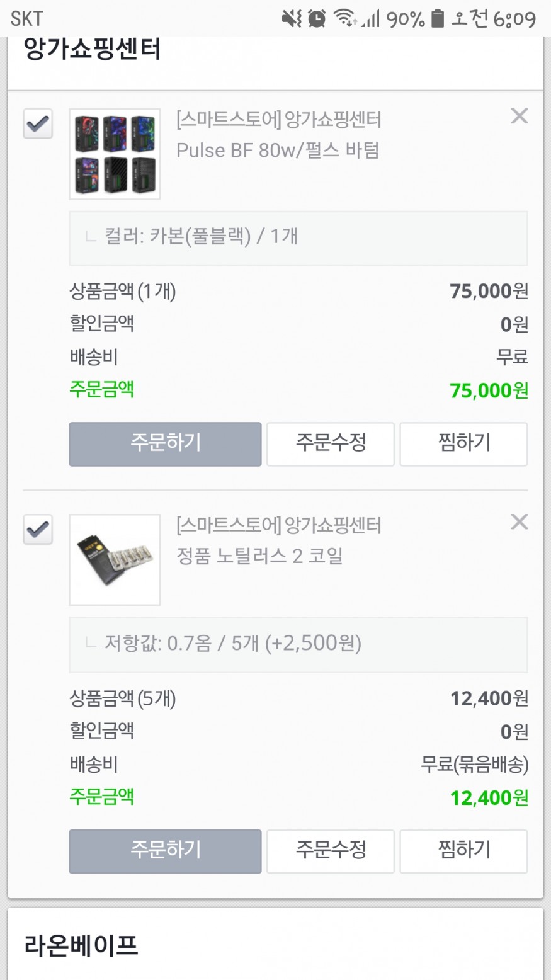This screenshot has height=980, width=551.
Task: Tap the battery icon in status bar
Action: click(437, 18)
